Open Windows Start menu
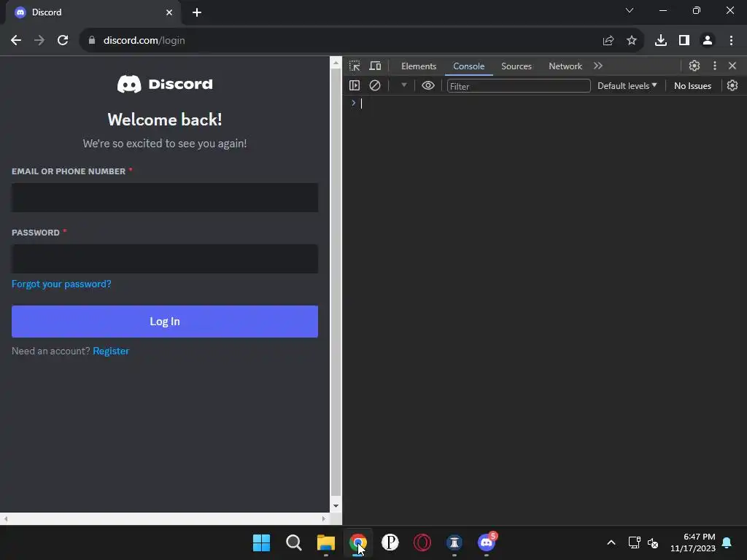 point(261,542)
